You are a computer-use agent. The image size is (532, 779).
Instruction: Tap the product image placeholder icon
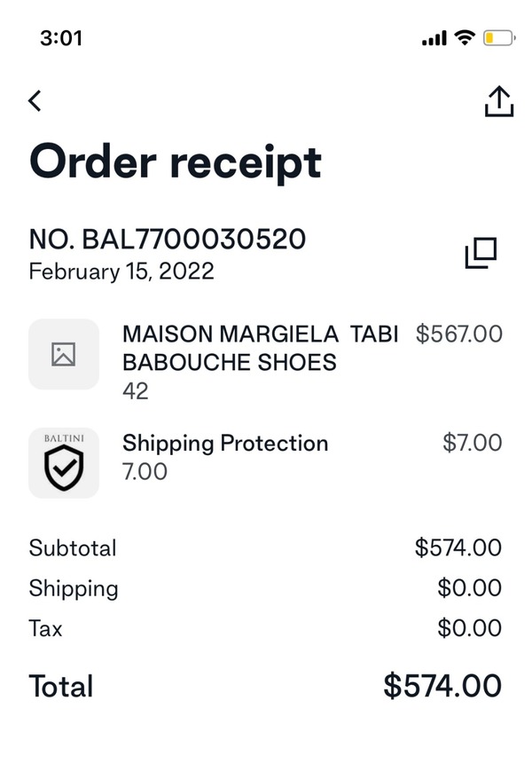63,354
